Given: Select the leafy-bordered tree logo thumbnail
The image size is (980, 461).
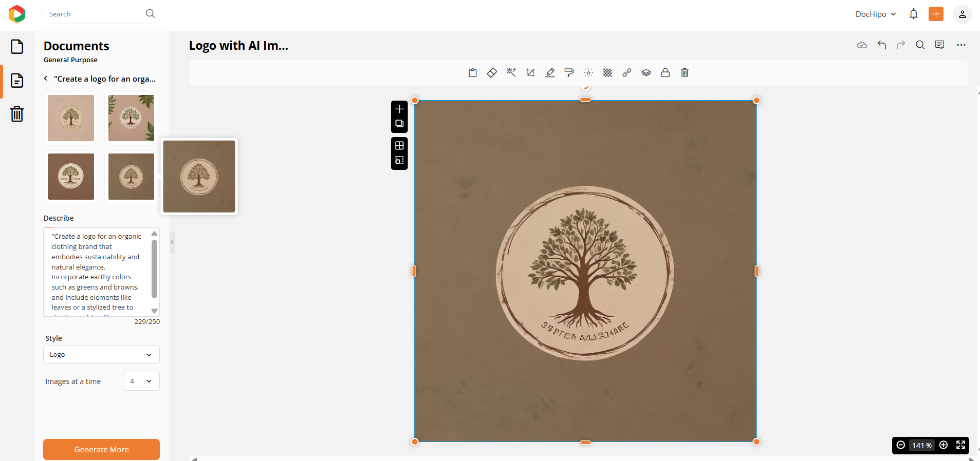Looking at the screenshot, I should click(x=131, y=118).
